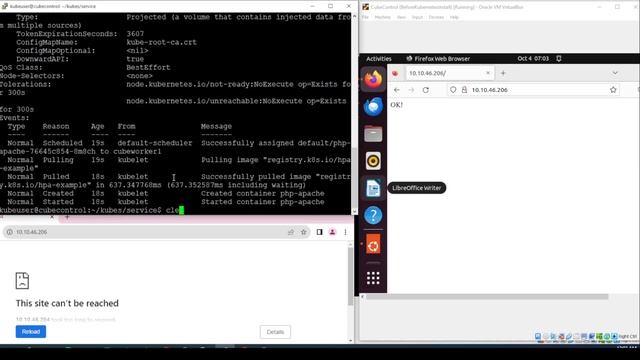This screenshot has height=360, width=640.
Task: Open VirtualBox Input menu
Action: coord(417,17)
